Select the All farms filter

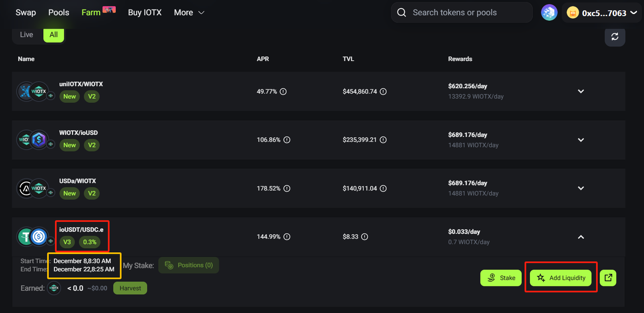pos(53,35)
